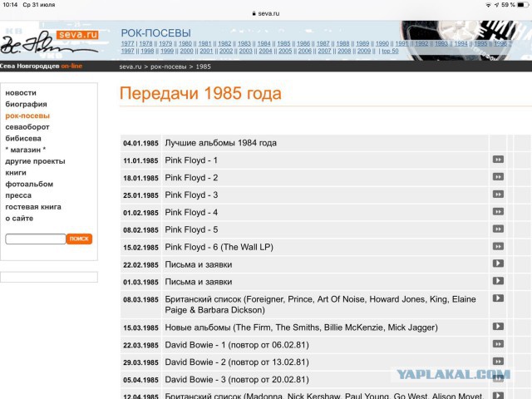Go to year 1977 broadcasts
Viewport: 532px width, 399px height.
click(127, 44)
